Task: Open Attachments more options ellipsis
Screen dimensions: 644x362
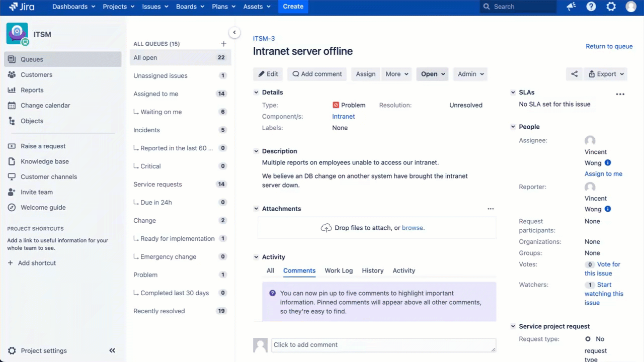Action: click(x=491, y=209)
